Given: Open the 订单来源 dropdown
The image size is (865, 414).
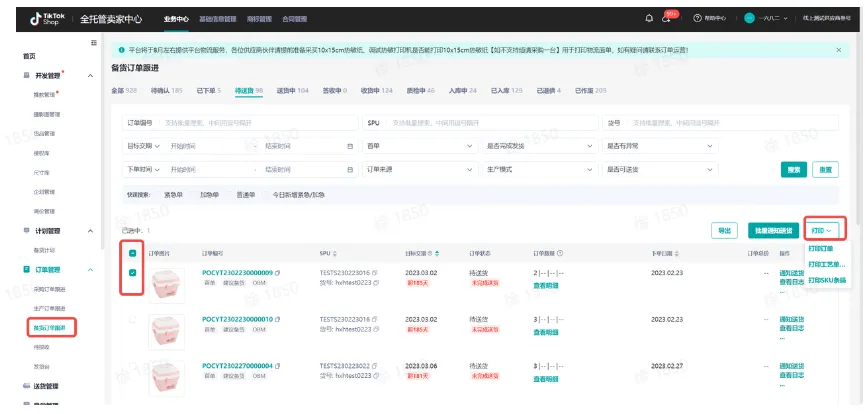Looking at the screenshot, I should [420, 169].
